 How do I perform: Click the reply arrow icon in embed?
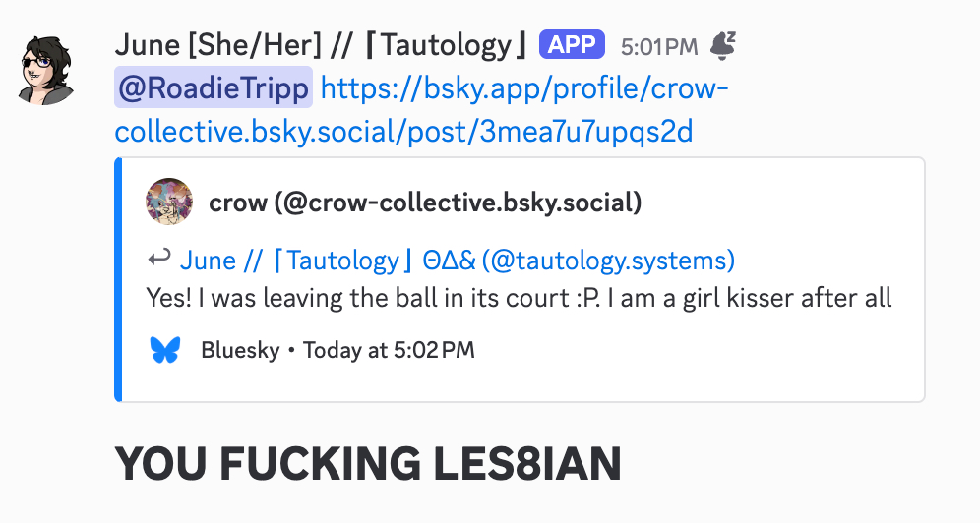click(x=158, y=258)
